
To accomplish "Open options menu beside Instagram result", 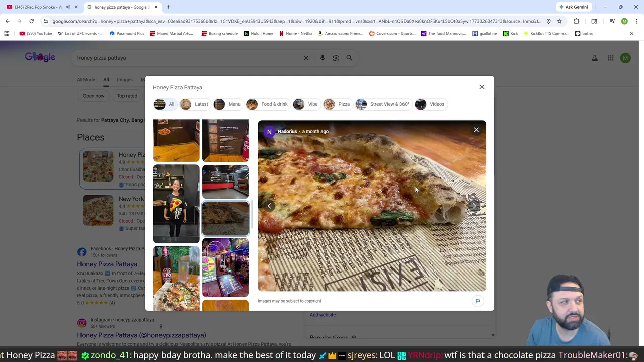I will pos(161,326).
